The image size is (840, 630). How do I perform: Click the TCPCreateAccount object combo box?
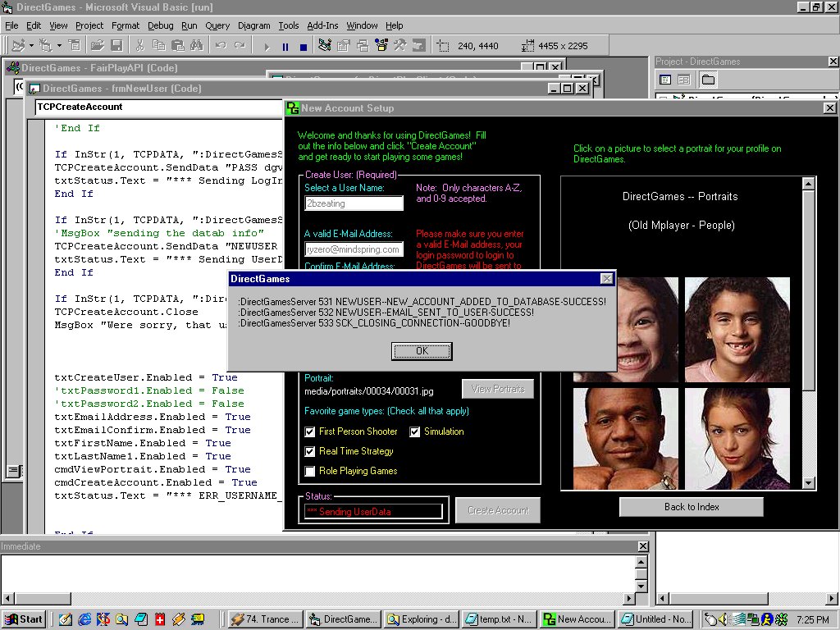coord(159,107)
